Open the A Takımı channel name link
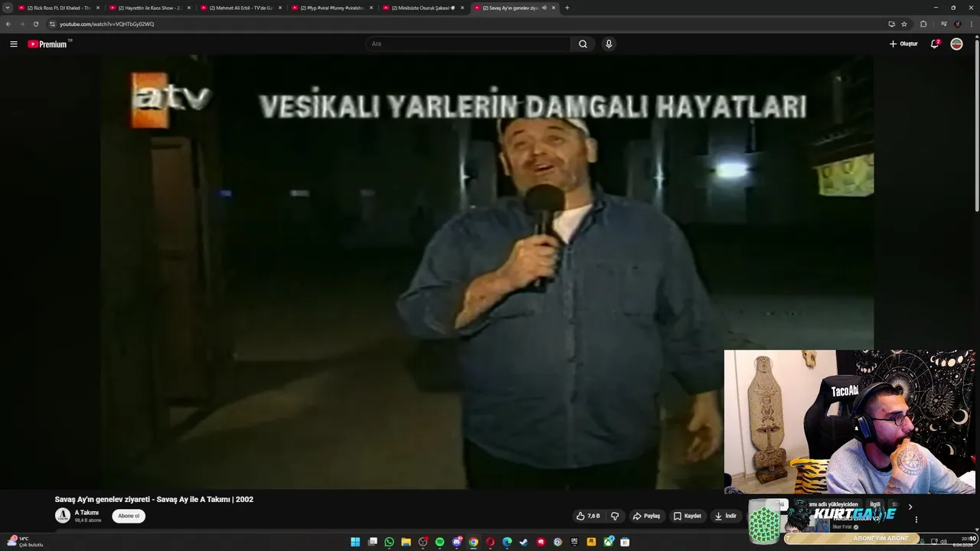The width and height of the screenshot is (980, 551). click(87, 513)
